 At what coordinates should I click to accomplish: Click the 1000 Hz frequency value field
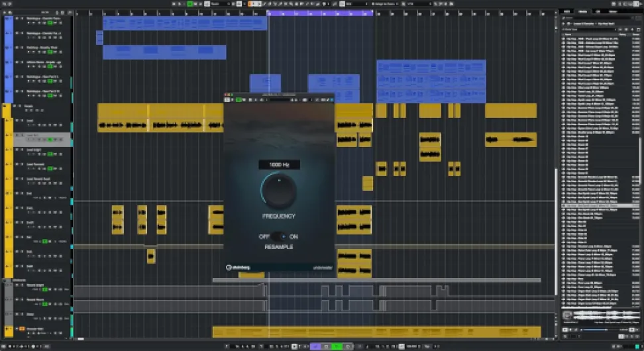click(x=279, y=165)
